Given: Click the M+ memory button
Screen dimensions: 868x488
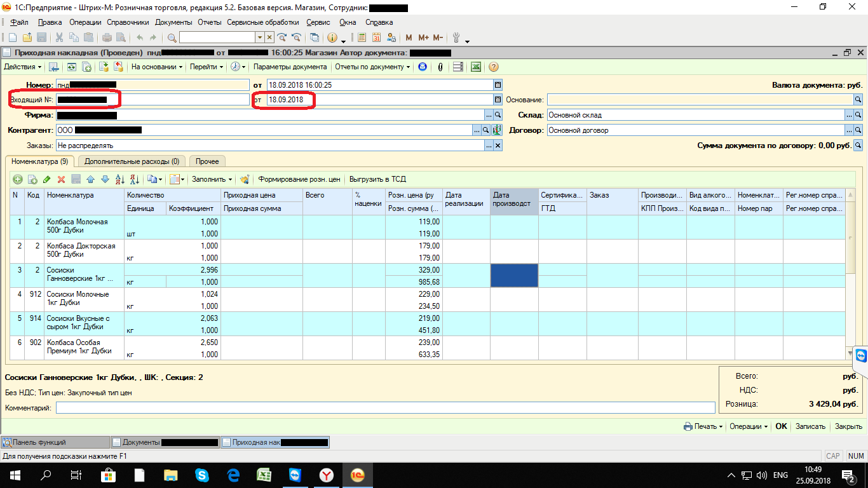Looking at the screenshot, I should (424, 37).
